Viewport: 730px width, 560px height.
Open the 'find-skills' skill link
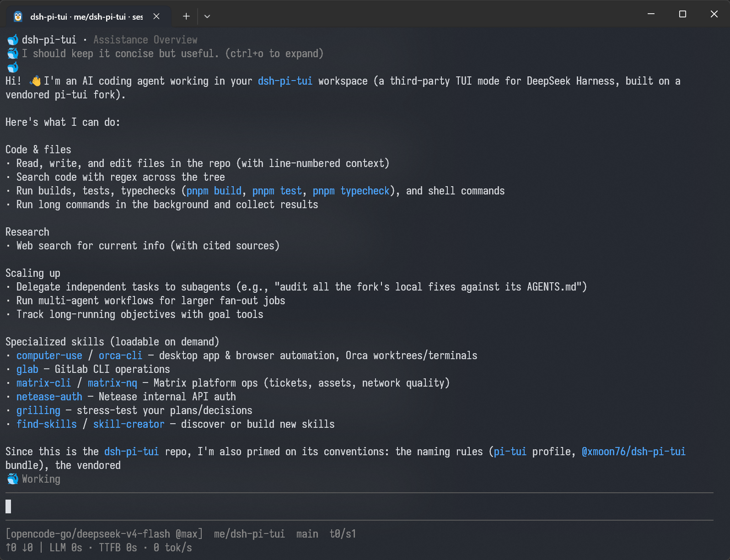pos(47,424)
